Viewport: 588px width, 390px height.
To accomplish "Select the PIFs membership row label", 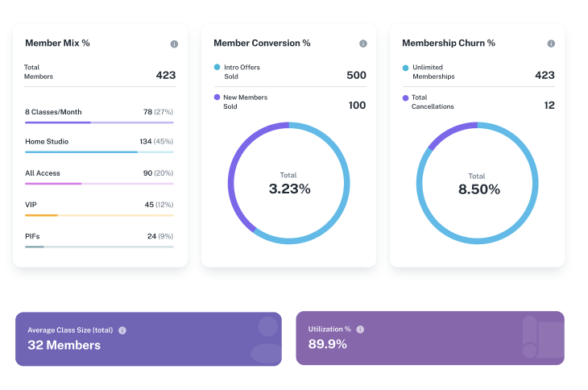I will tap(33, 236).
